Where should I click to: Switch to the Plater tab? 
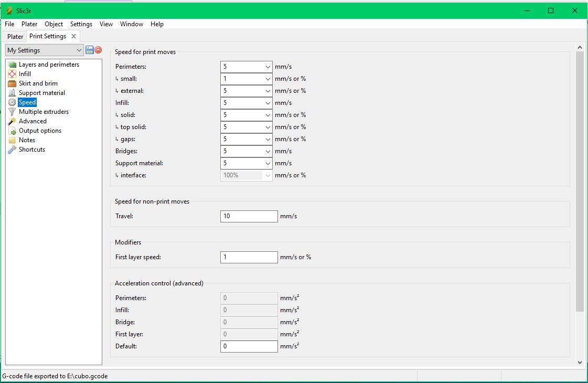coord(15,37)
